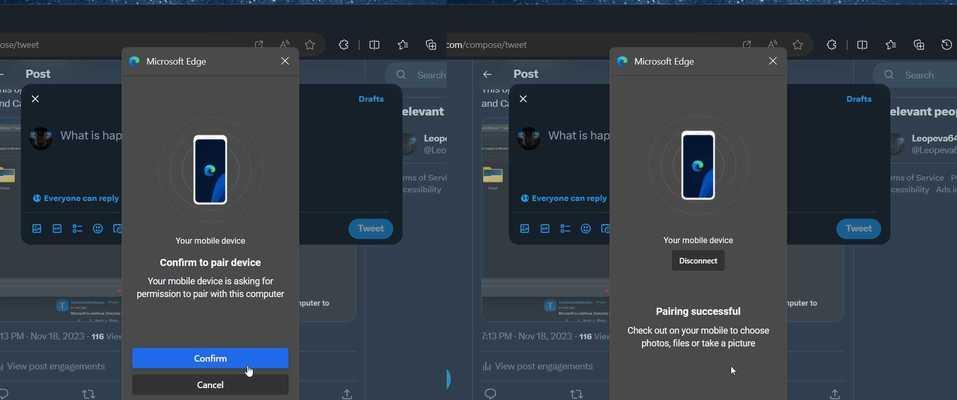957x400 pixels.
Task: Click extension icon in the Confirm-pair screenshot toolbar
Action: click(344, 45)
